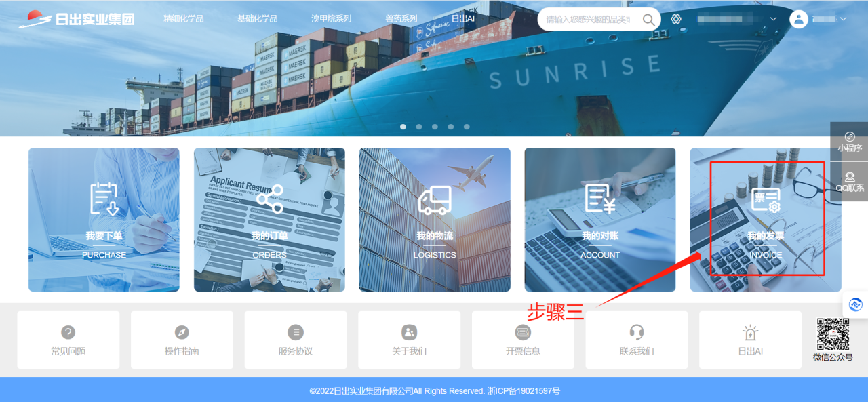Click the 开票信息 button
The image size is (868, 402).
click(523, 340)
